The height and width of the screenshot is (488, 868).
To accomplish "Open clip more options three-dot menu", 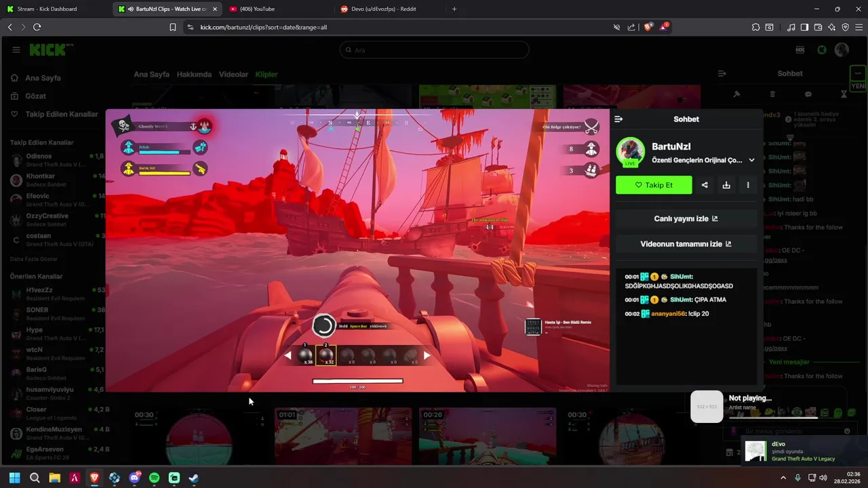I will click(x=748, y=185).
